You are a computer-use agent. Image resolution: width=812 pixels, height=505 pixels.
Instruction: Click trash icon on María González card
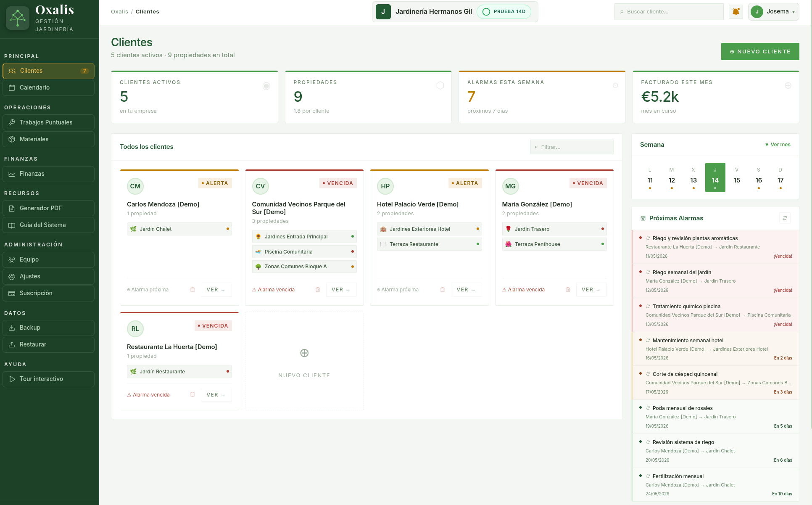point(568,290)
